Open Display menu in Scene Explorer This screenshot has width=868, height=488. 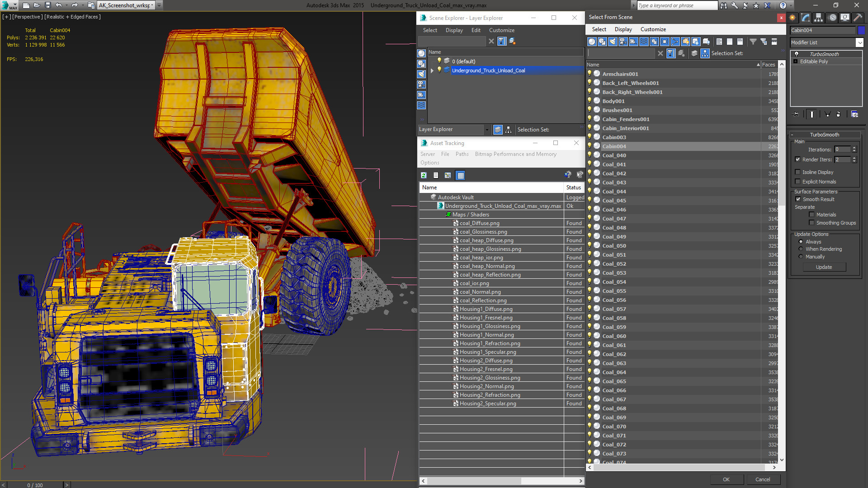point(454,30)
